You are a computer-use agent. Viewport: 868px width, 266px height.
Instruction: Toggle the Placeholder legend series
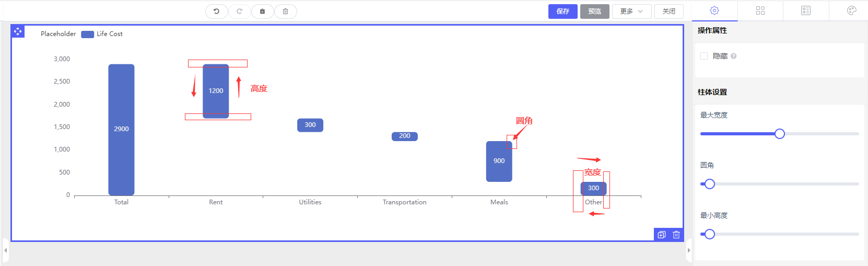[x=58, y=34]
